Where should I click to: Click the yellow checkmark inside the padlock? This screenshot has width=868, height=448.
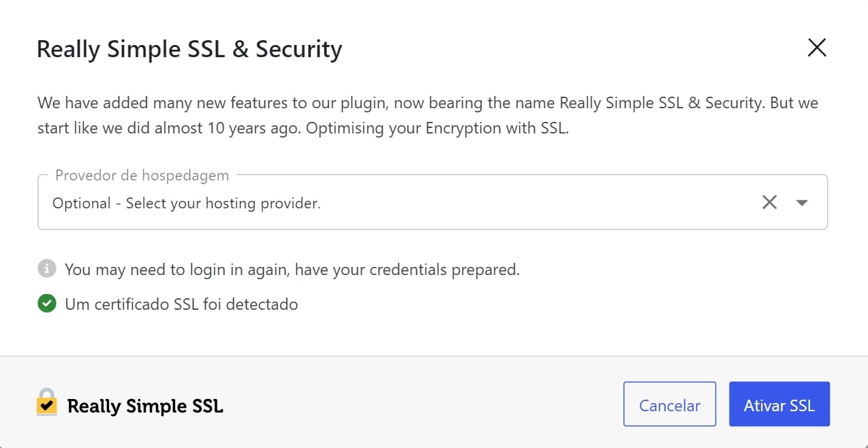46,406
